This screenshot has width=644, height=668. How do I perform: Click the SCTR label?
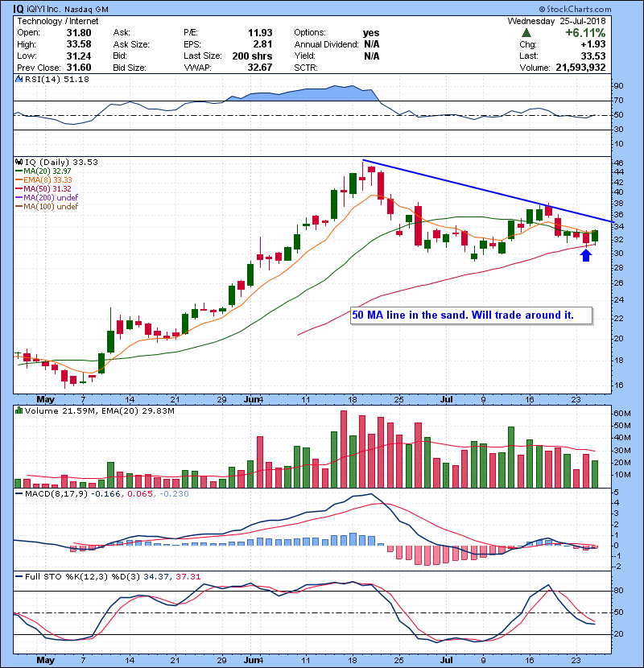[x=306, y=68]
